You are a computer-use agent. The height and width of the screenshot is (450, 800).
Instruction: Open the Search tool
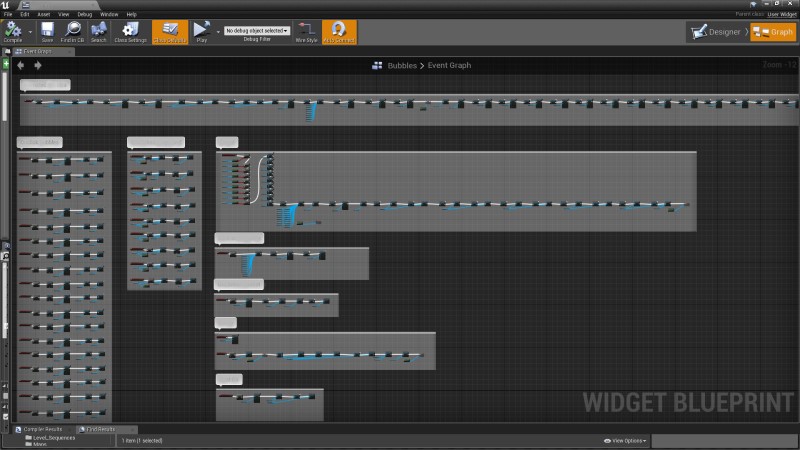pos(98,31)
